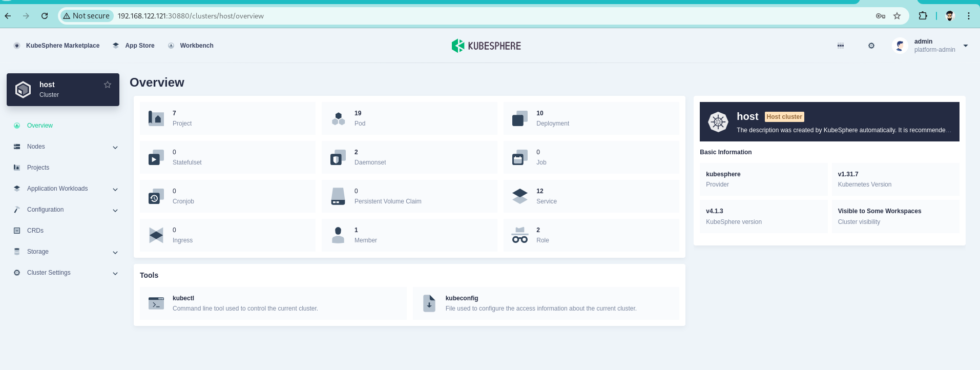This screenshot has width=980, height=370.
Task: Click the Daemonset shield icon
Action: click(x=338, y=157)
